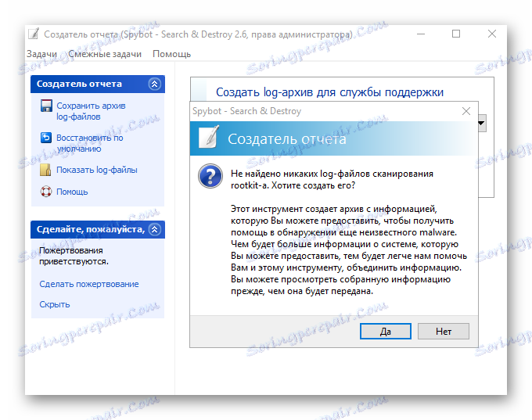Close the Создатель отчета main window
The height and width of the screenshot is (420, 532).
[x=492, y=34]
